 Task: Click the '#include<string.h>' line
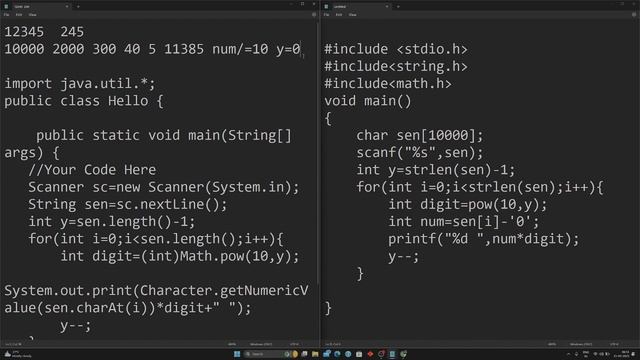coord(396,67)
